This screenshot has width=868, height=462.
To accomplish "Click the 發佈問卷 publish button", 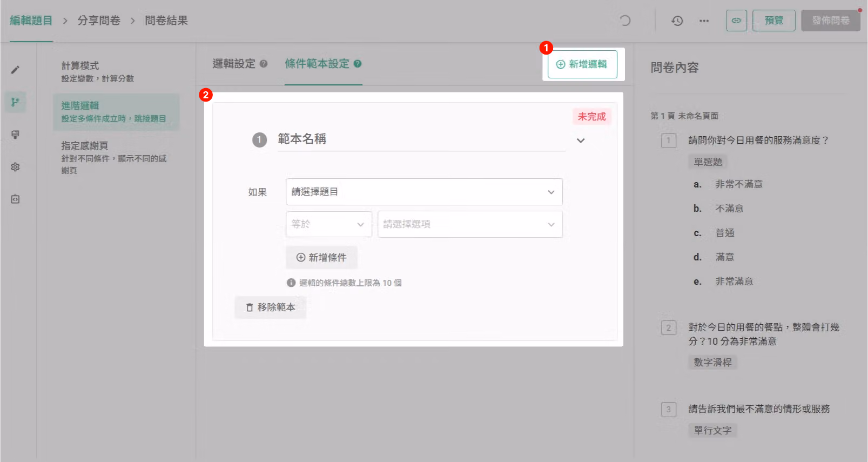I will pyautogui.click(x=831, y=21).
